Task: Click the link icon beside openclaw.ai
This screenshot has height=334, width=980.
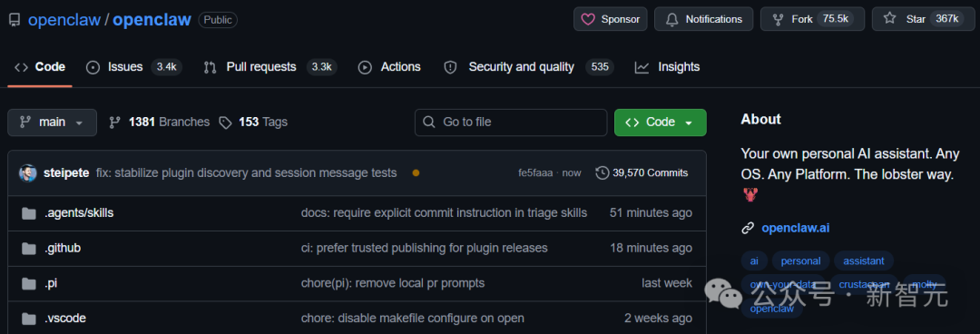Action: click(x=748, y=229)
